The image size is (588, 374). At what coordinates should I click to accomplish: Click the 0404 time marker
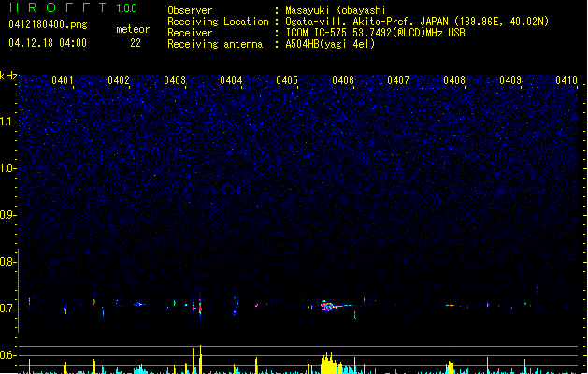pos(231,80)
